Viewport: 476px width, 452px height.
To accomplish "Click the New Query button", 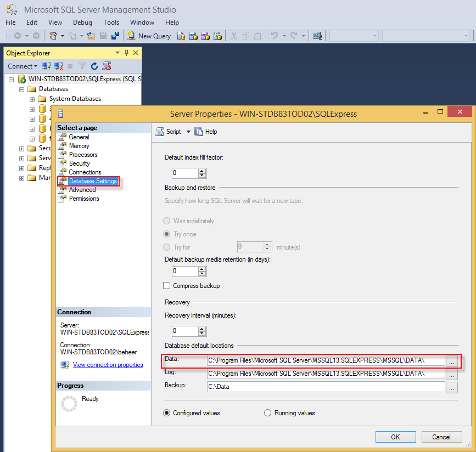I will (149, 36).
